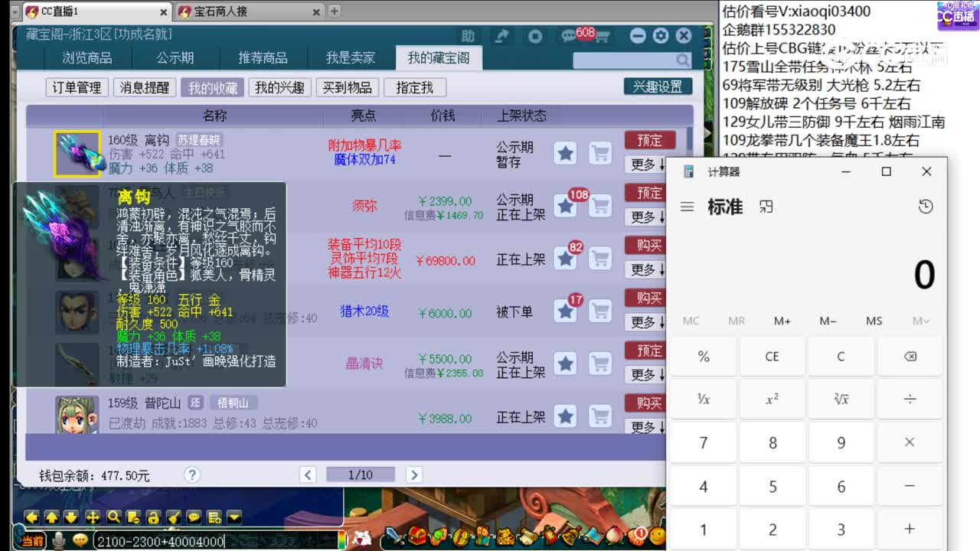This screenshot has width=980, height=551.
Task: Toggle the favorite star on the 须弥 listing
Action: (x=565, y=205)
